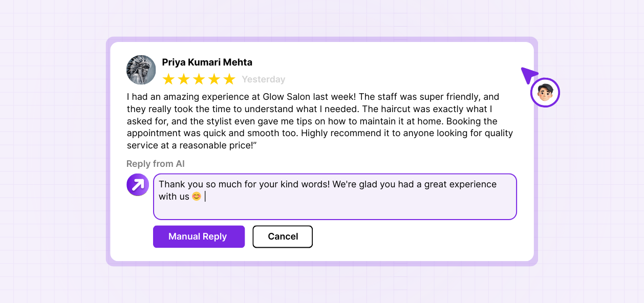Viewport: 644px width, 303px height.
Task: Click the text caret after the emoji
Action: 205,197
